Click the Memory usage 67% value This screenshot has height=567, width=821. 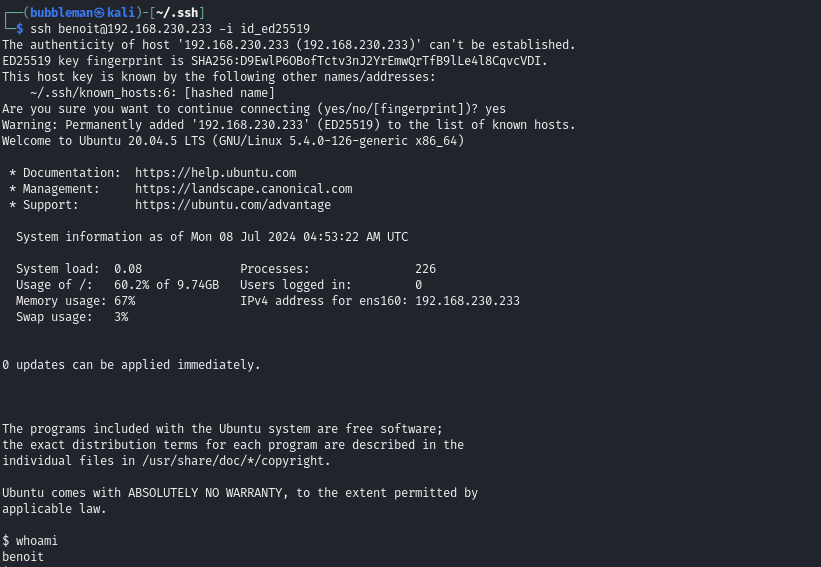[x=124, y=301]
